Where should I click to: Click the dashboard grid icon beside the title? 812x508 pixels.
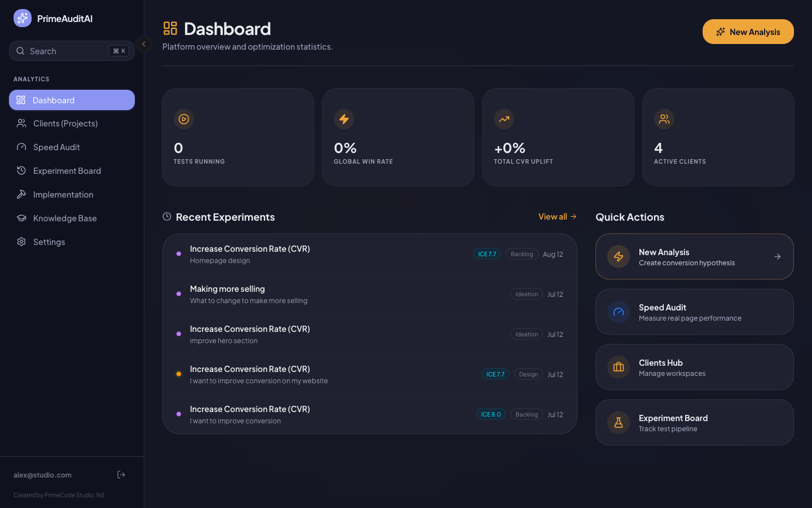click(x=170, y=28)
